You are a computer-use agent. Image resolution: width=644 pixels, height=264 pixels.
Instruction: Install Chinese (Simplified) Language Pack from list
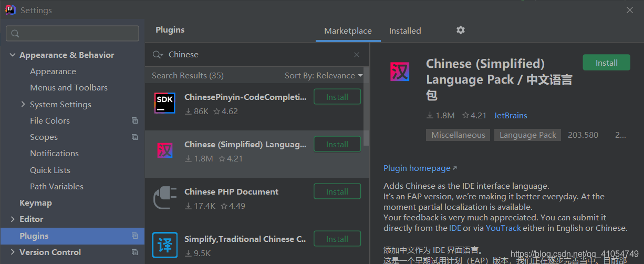337,144
